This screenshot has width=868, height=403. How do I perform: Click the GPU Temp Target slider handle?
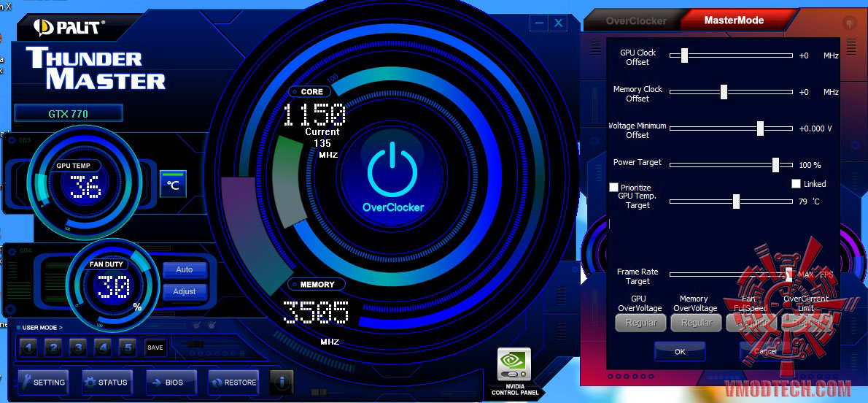(736, 201)
